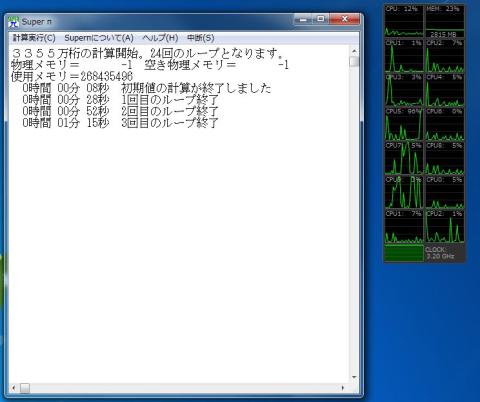Click the vertical scrollbar down arrow
This screenshot has width=480, height=402.
pyautogui.click(x=354, y=377)
